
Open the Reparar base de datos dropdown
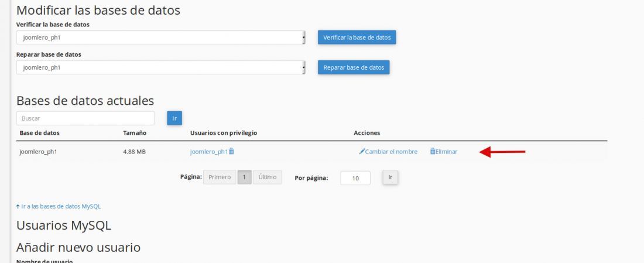160,67
